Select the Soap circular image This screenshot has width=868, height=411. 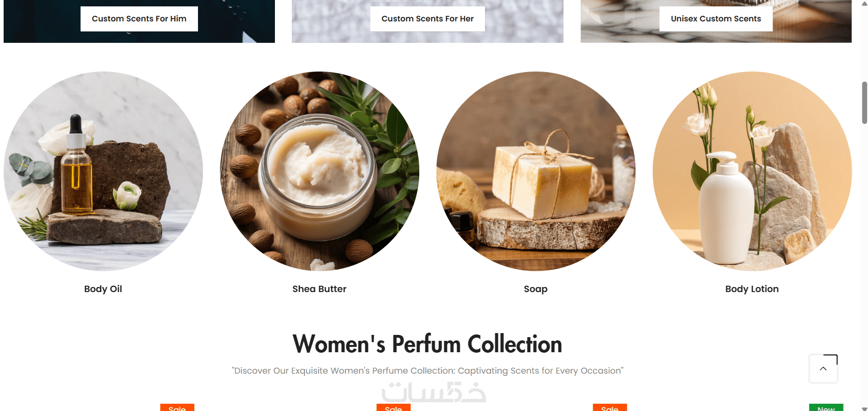pos(536,171)
